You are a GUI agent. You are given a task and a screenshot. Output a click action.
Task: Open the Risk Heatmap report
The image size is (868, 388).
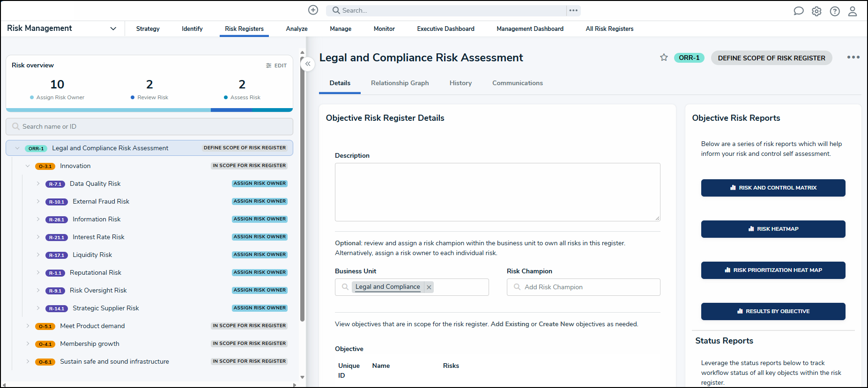coord(773,229)
